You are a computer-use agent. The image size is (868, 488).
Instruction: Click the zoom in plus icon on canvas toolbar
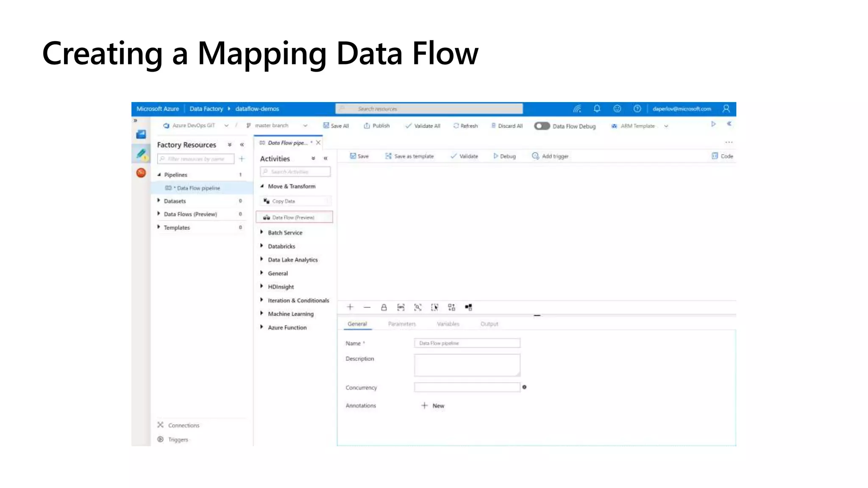click(350, 307)
